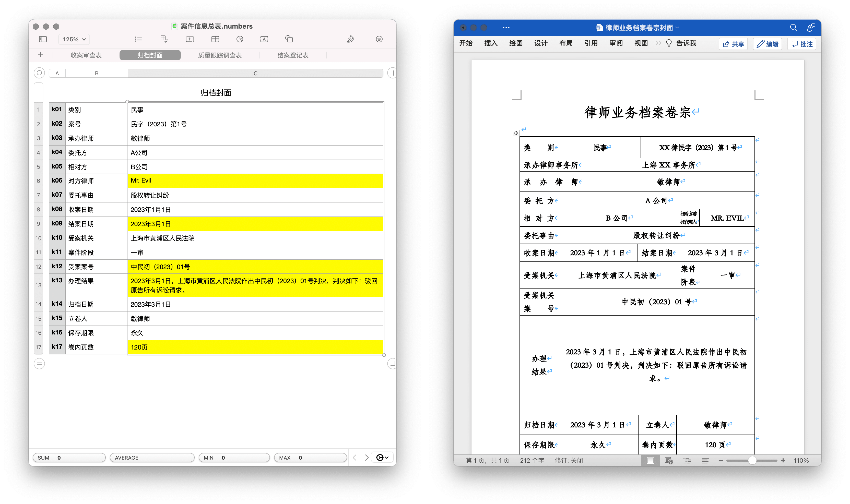Click the previous arrow in Numbers status bar
The height and width of the screenshot is (504, 850).
355,458
